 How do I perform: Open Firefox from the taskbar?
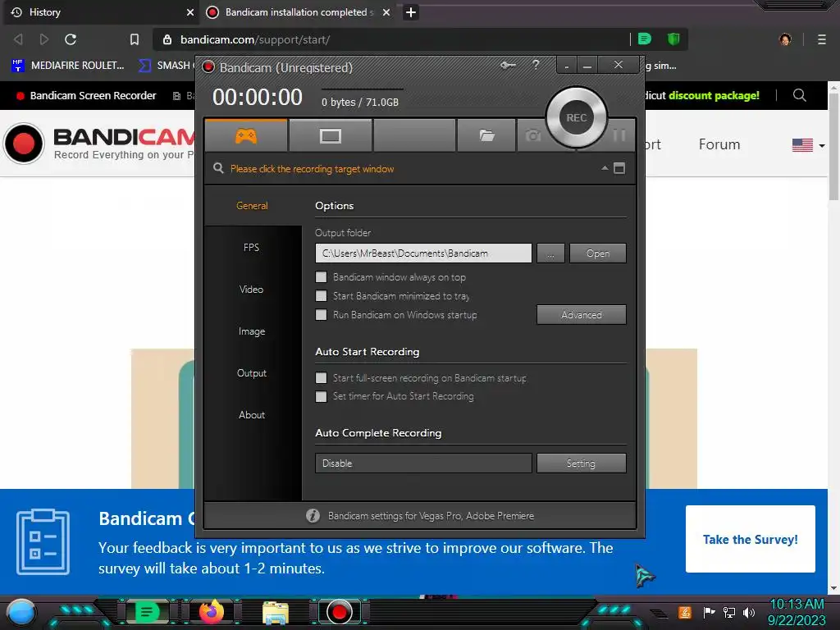(x=212, y=612)
